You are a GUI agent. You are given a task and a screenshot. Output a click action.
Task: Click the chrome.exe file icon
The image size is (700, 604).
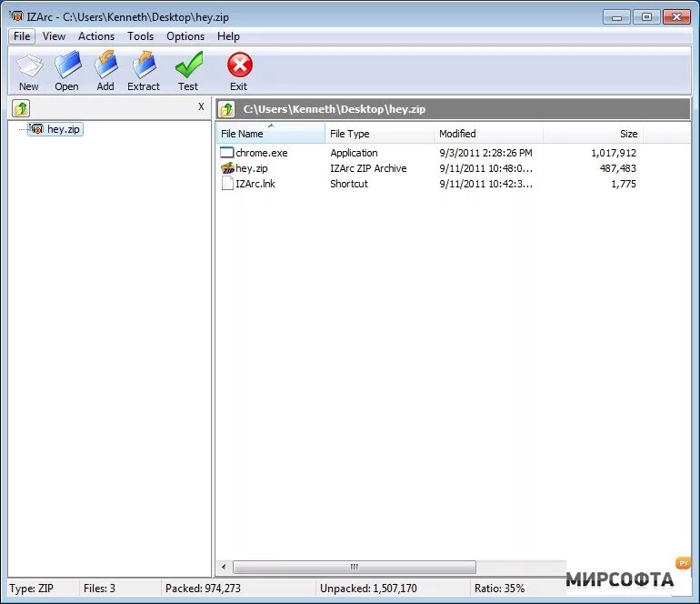click(x=226, y=152)
